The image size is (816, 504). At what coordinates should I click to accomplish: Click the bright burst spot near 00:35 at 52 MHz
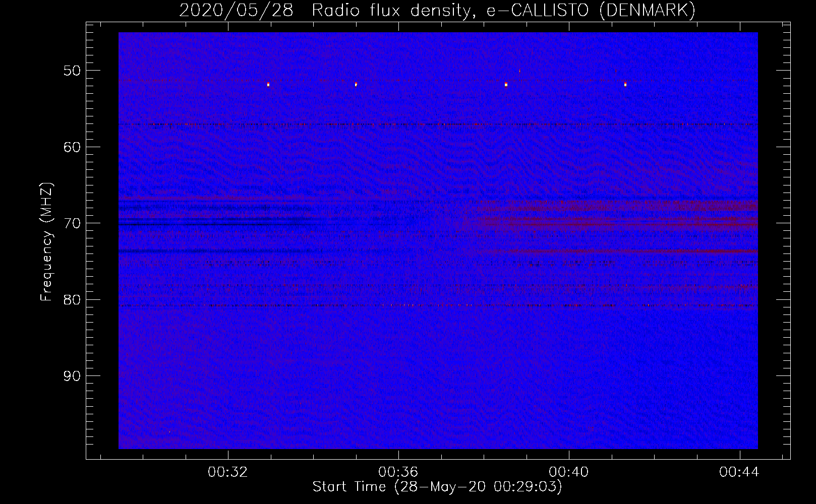tap(356, 85)
